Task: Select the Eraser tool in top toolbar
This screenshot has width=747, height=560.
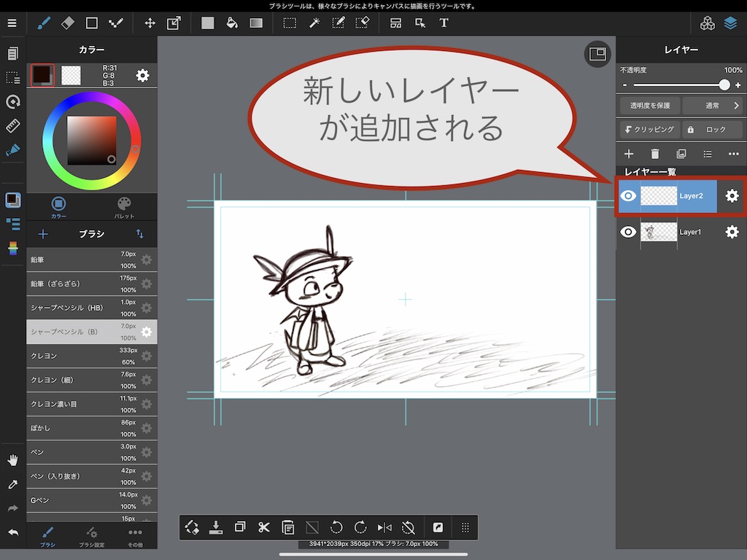Action: pyautogui.click(x=68, y=23)
